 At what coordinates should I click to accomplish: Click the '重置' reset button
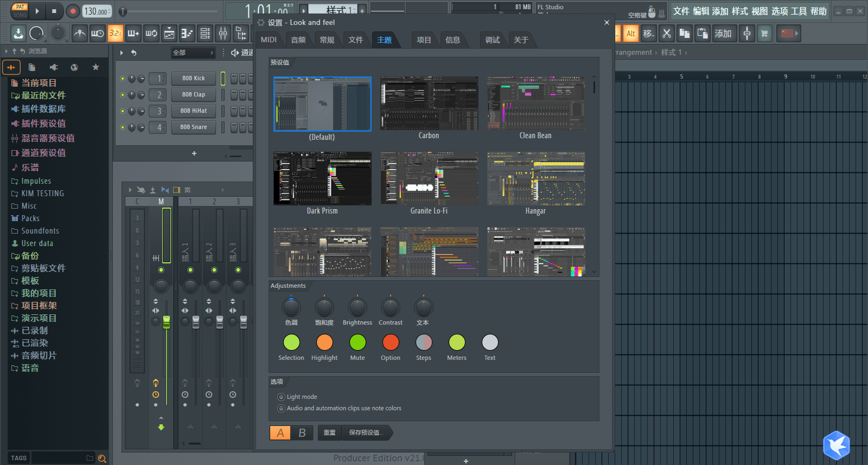click(329, 432)
